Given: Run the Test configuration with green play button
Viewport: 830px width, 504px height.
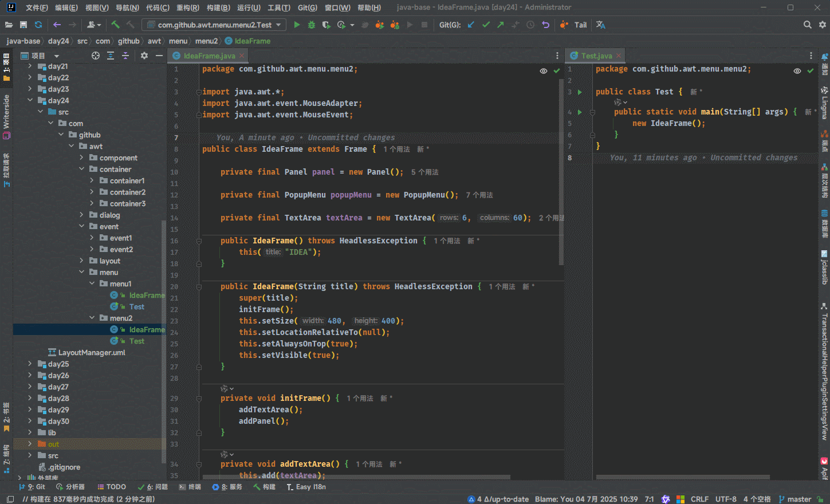Looking at the screenshot, I should coord(297,25).
